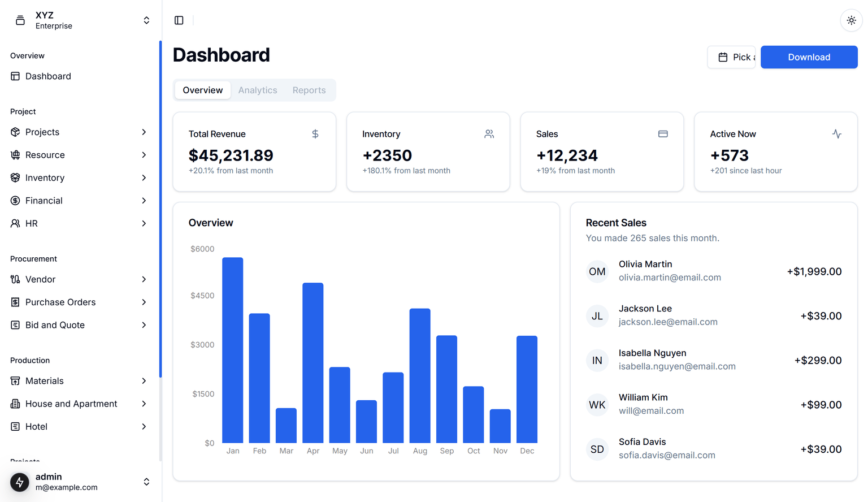The image size is (868, 502).
Task: Click the January bar in Overview chart
Action: pyautogui.click(x=233, y=350)
